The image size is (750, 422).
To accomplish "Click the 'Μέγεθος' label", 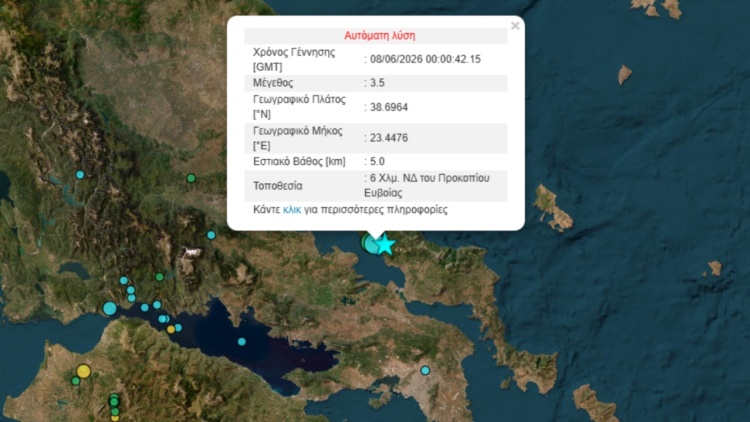I will [273, 83].
